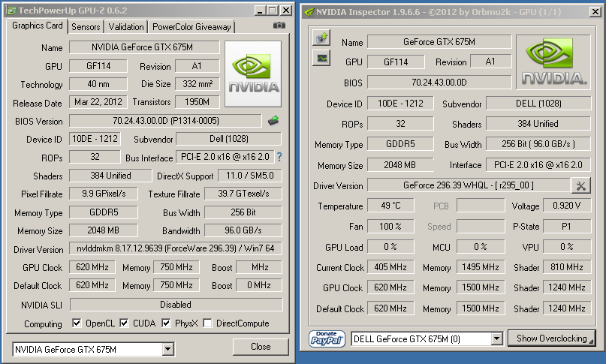The height and width of the screenshot is (364, 606).
Task: Take a GPU-Z screenshot with camera icon
Action: 279,26
